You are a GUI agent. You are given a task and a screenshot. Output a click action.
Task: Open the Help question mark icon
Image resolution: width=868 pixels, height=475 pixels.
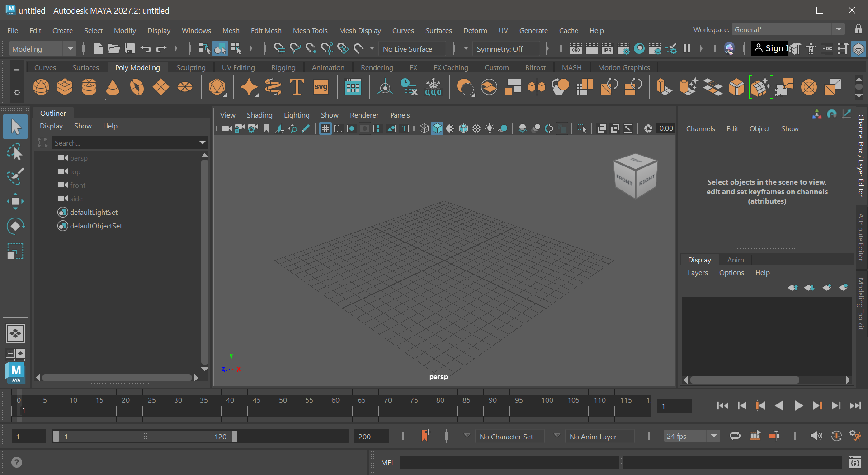click(x=17, y=462)
